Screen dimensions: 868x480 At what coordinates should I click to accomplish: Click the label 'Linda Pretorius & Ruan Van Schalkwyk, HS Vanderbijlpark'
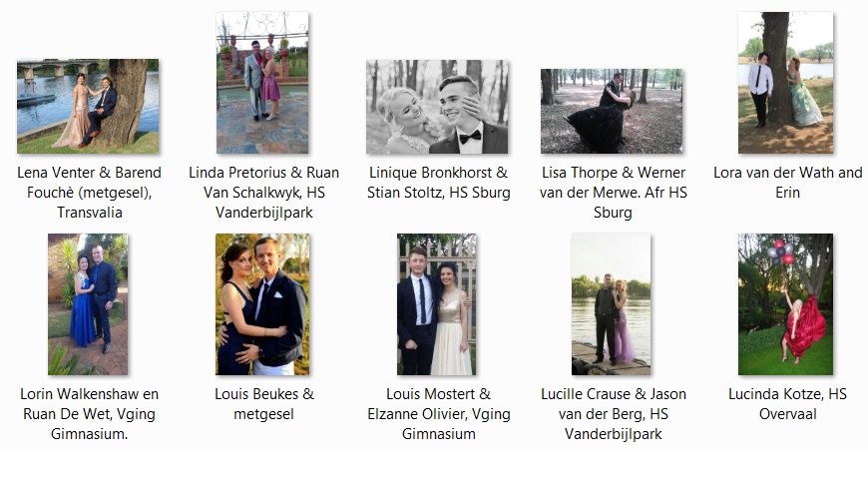click(x=264, y=193)
